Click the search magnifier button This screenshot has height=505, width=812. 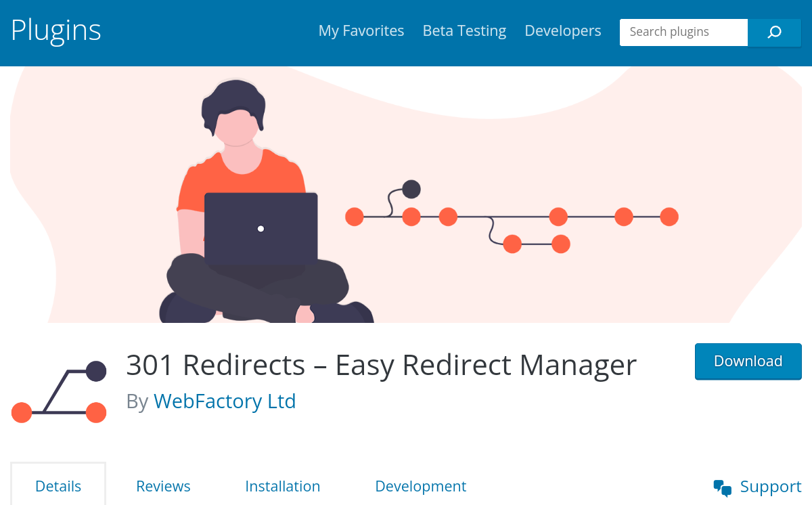point(775,32)
